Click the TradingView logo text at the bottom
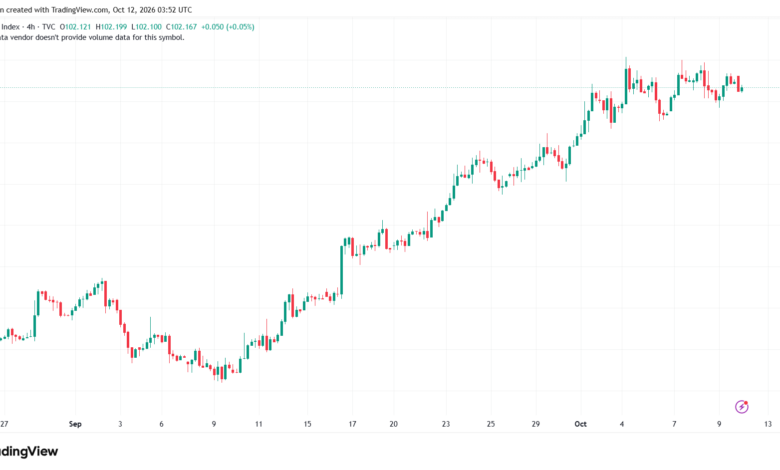The image size is (780, 470). (x=29, y=452)
